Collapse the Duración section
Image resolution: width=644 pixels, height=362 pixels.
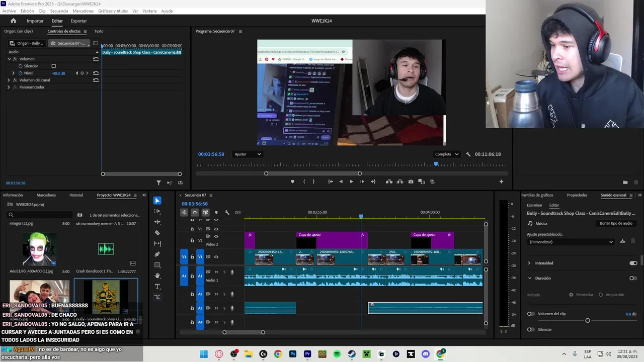[x=529, y=278]
